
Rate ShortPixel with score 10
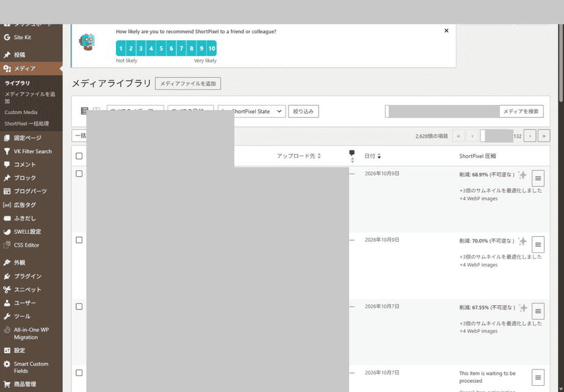(x=212, y=48)
